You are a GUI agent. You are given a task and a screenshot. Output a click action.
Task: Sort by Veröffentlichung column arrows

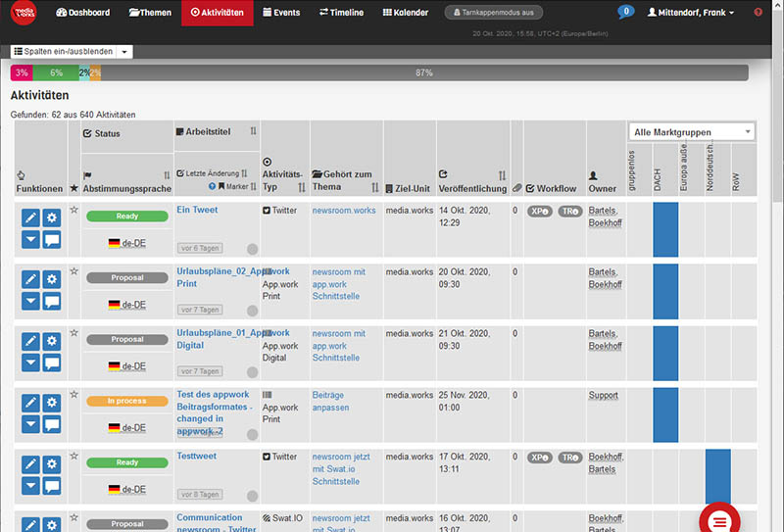pyautogui.click(x=502, y=175)
